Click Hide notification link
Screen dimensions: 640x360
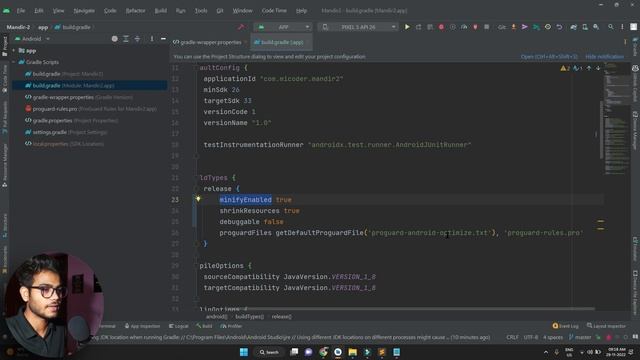[x=604, y=57]
